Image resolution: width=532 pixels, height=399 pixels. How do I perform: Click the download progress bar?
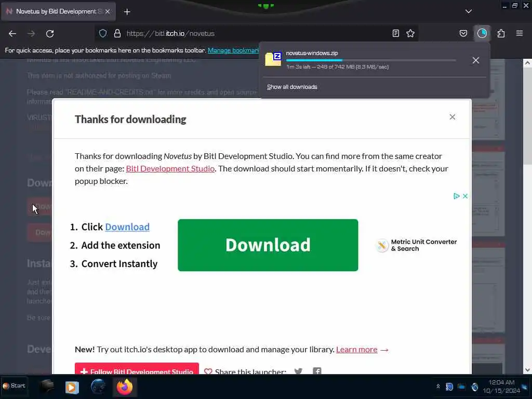[x=371, y=60]
